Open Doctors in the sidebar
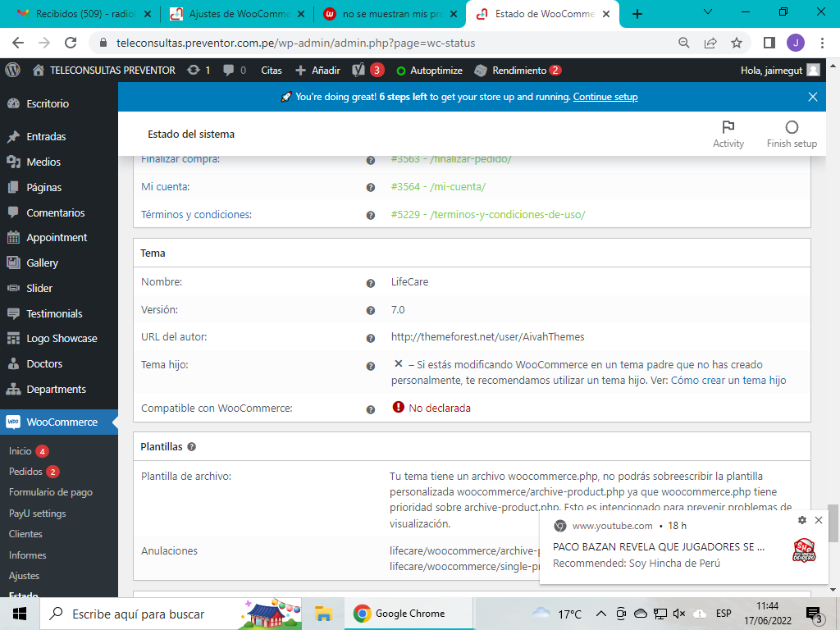The image size is (840, 630). pyautogui.click(x=59, y=363)
